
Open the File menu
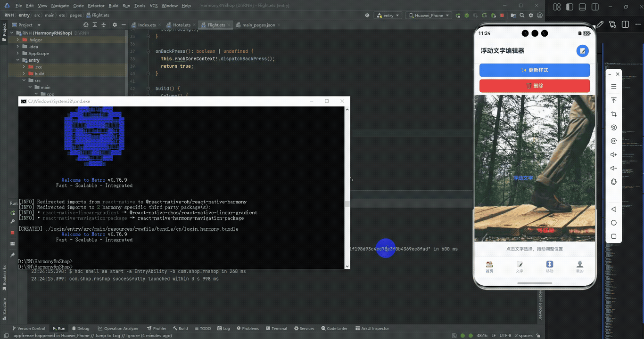(x=19, y=6)
